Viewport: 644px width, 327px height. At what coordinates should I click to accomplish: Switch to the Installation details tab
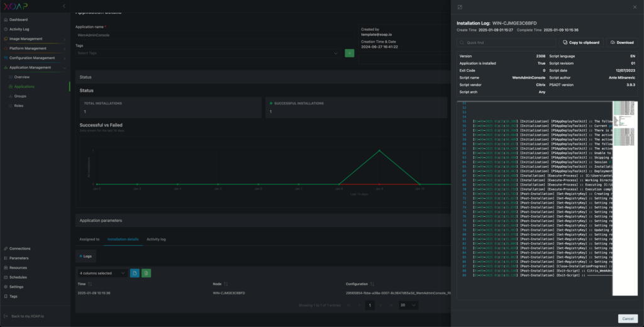[123, 239]
